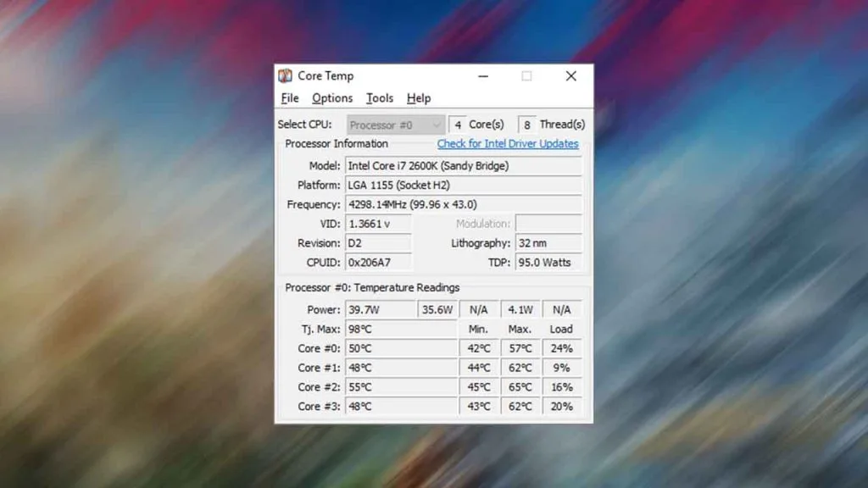
Task: Click the core count box showing 4
Action: pos(457,125)
